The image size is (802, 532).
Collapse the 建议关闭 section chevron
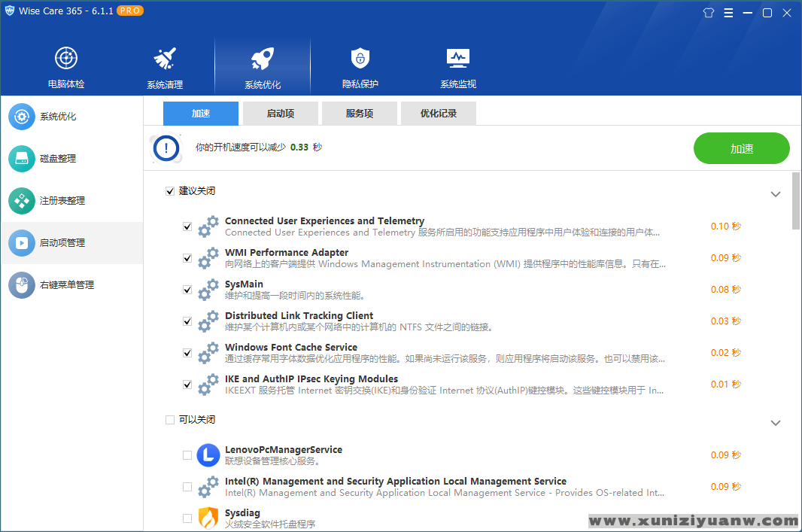point(776,194)
